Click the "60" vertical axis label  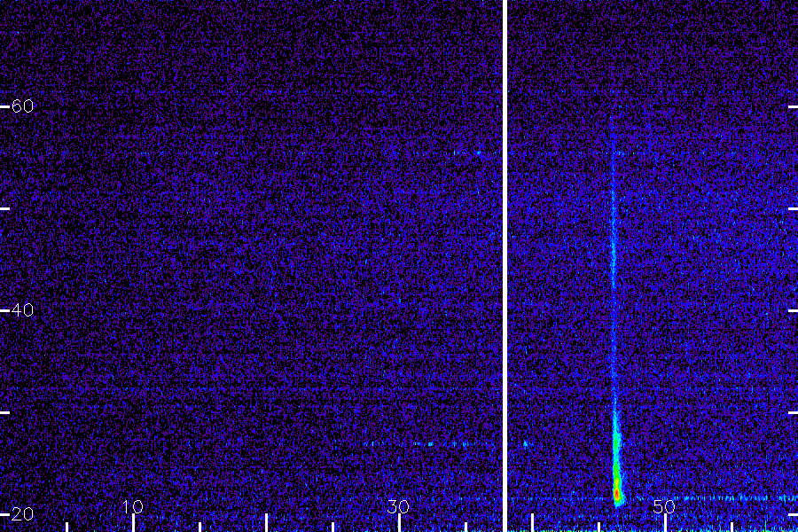[x=22, y=106]
